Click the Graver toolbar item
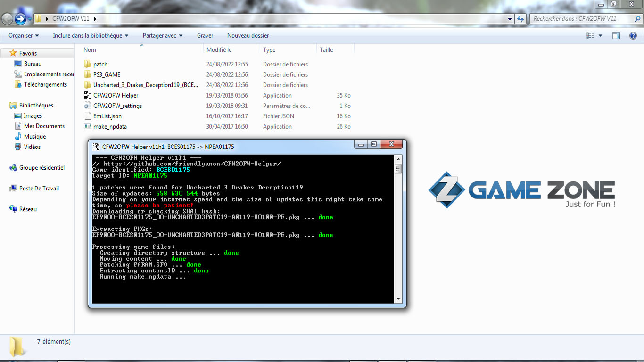The height and width of the screenshot is (362, 644). 205,35
